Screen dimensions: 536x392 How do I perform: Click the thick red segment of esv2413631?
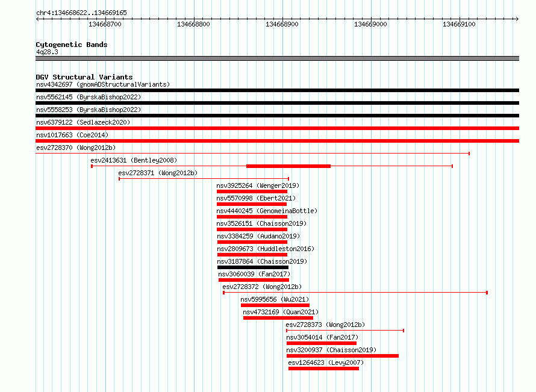click(x=288, y=166)
